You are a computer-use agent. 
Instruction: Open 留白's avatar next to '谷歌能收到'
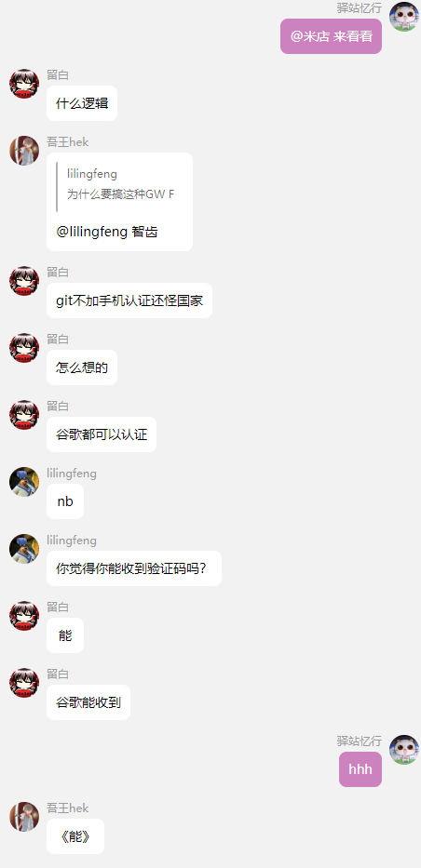pos(24,683)
